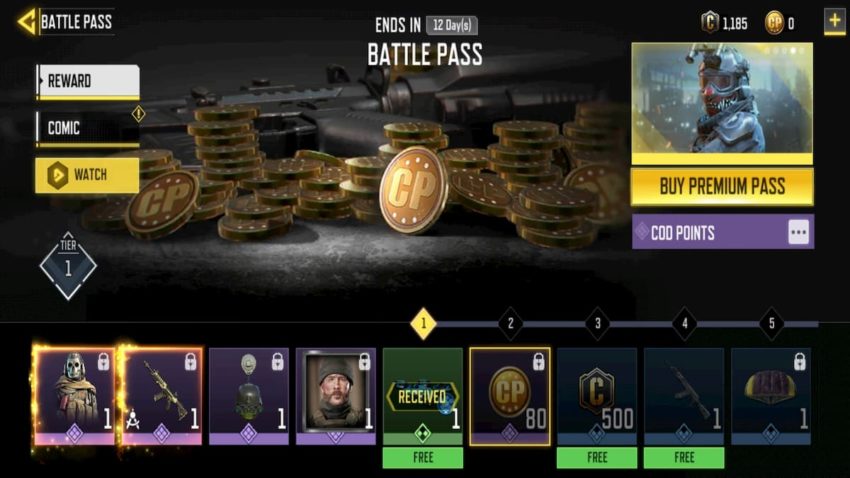Click the warning alert icon beside Comic
The height and width of the screenshot is (478, 850).
pos(138,114)
